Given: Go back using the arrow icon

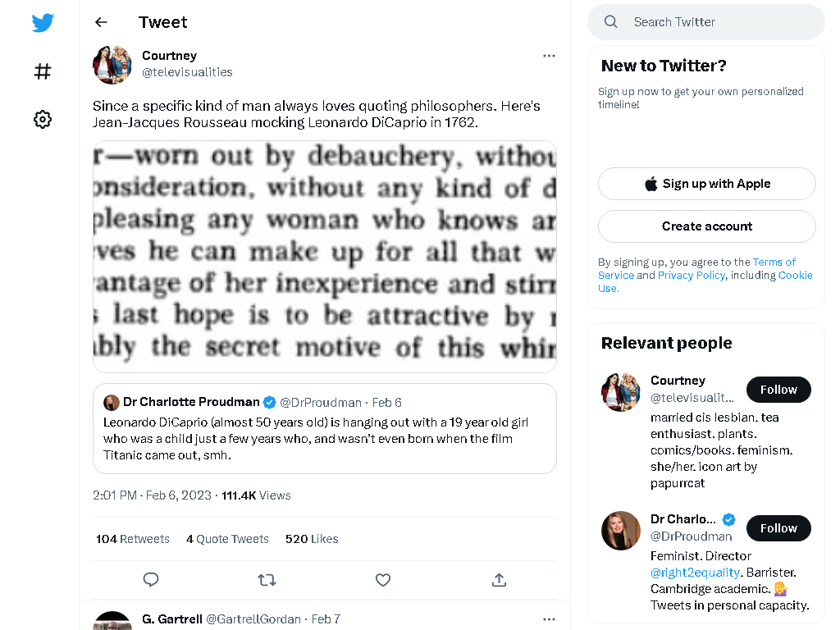Looking at the screenshot, I should [101, 22].
